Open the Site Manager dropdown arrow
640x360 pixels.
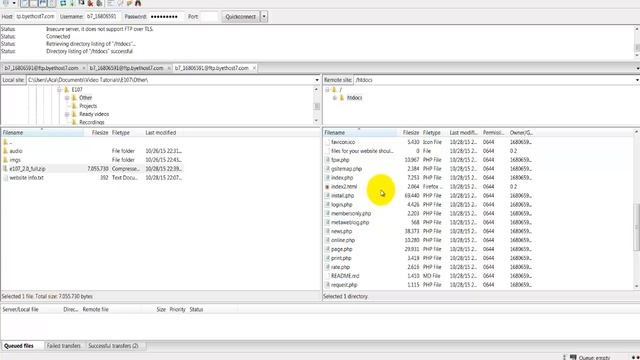14,3
